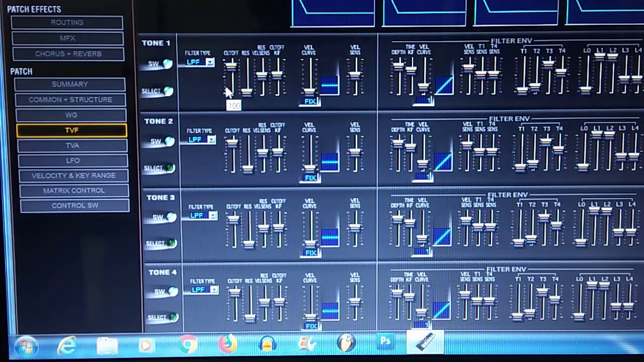The width and height of the screenshot is (644, 362).
Task: Click Tone 2 RES slider handle
Action: pyautogui.click(x=248, y=169)
